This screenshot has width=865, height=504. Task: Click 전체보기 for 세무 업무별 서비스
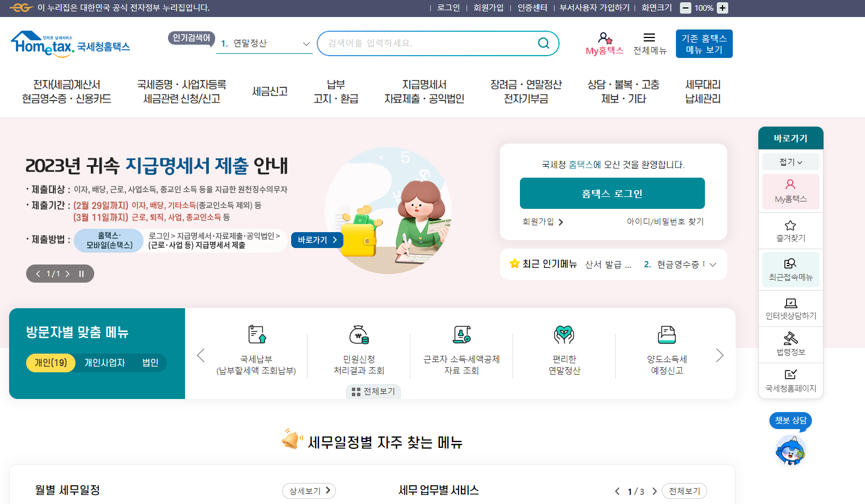click(x=685, y=491)
